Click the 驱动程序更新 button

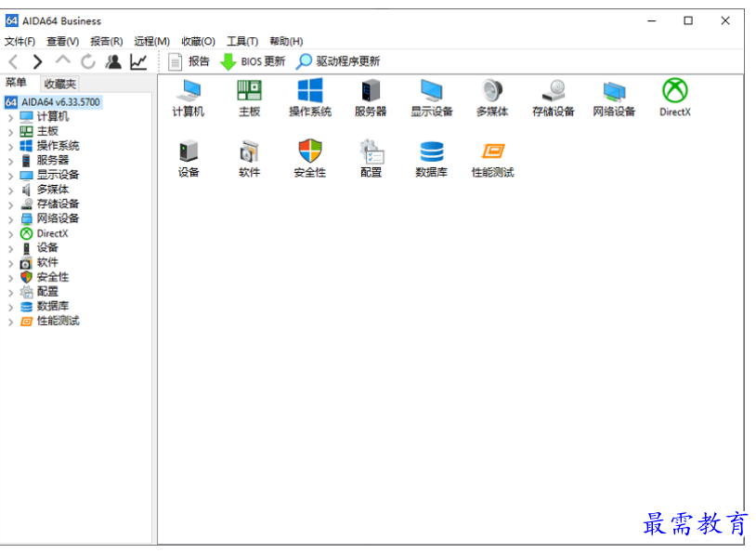click(338, 61)
